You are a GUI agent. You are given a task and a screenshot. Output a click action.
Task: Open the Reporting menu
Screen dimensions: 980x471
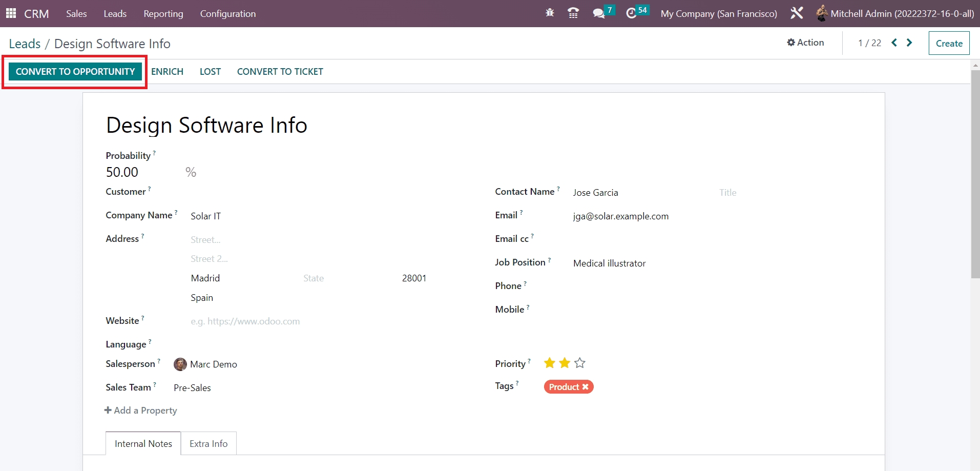(x=163, y=14)
